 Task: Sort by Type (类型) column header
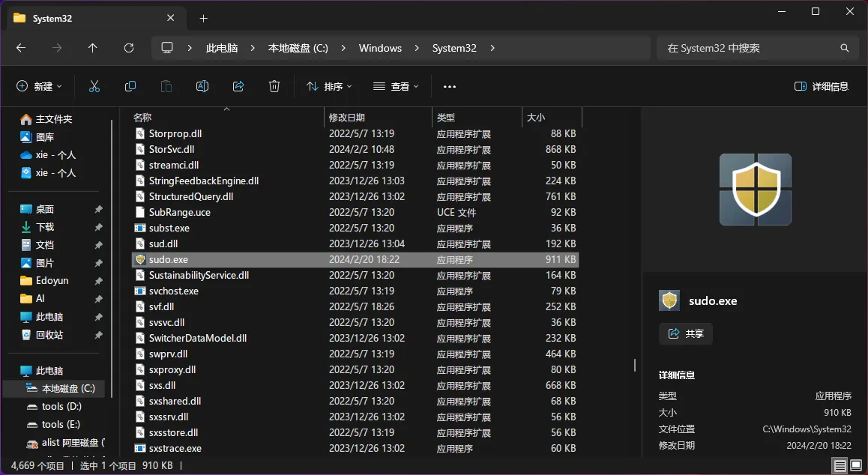pos(477,118)
